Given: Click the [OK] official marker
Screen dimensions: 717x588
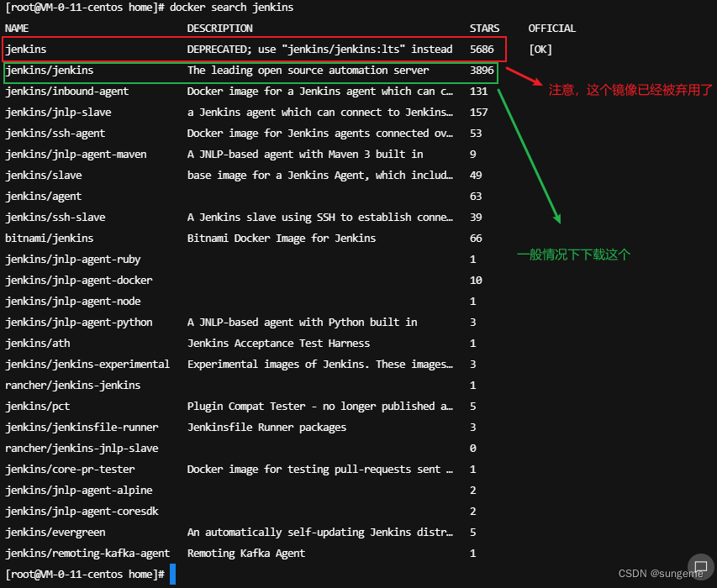Looking at the screenshot, I should coord(540,50).
